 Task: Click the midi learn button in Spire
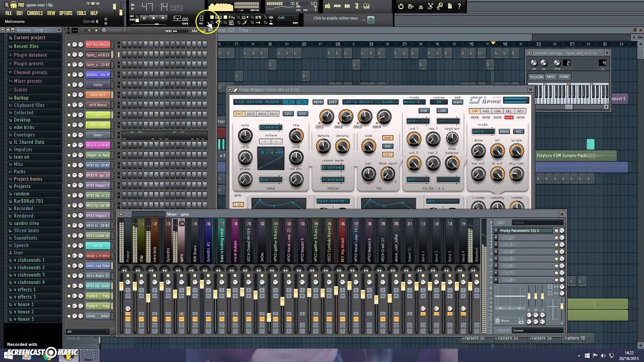pos(458,102)
